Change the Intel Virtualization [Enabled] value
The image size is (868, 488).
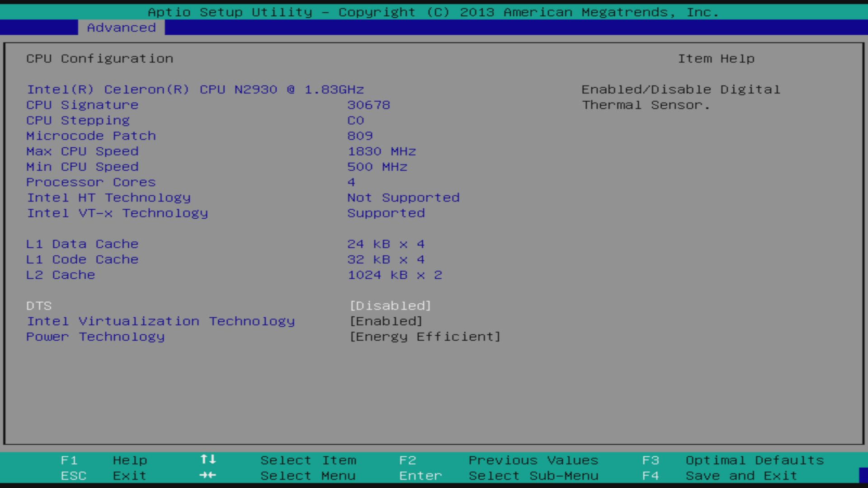click(x=386, y=321)
